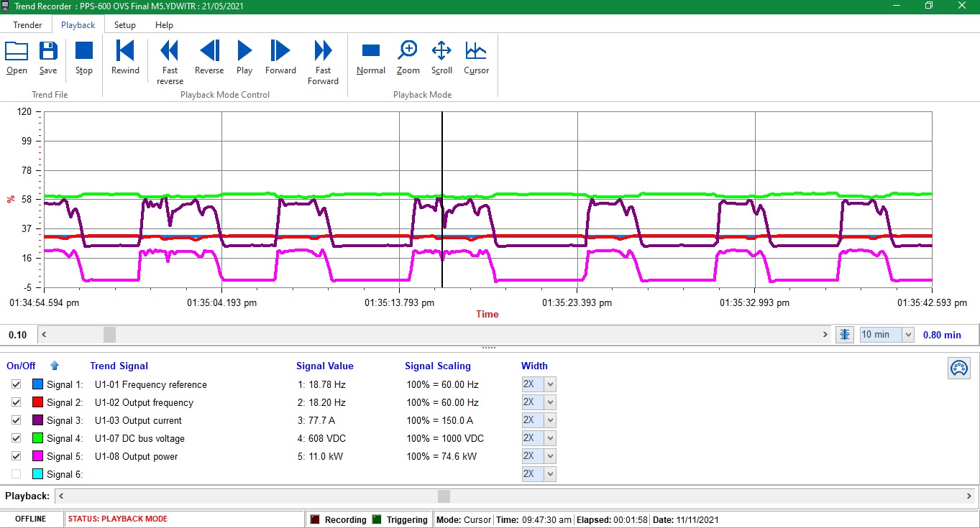
Task: Click Signal 2 red color swatch
Action: (37, 402)
